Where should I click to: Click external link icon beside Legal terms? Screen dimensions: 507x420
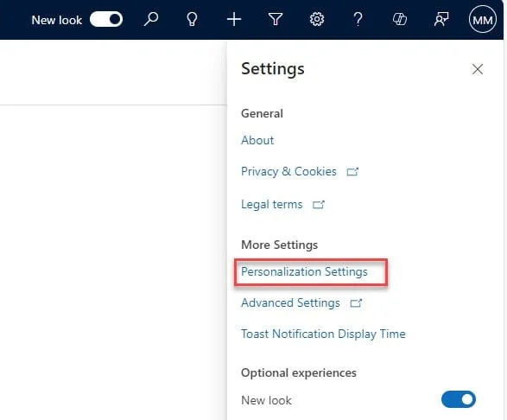pyautogui.click(x=319, y=205)
